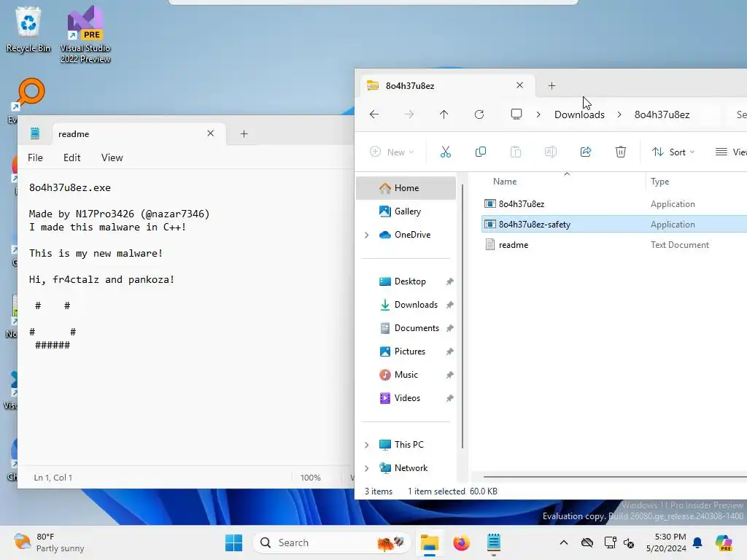Click the 100% zoom level in Notepad status bar
This screenshot has height=560, width=747.
(311, 478)
